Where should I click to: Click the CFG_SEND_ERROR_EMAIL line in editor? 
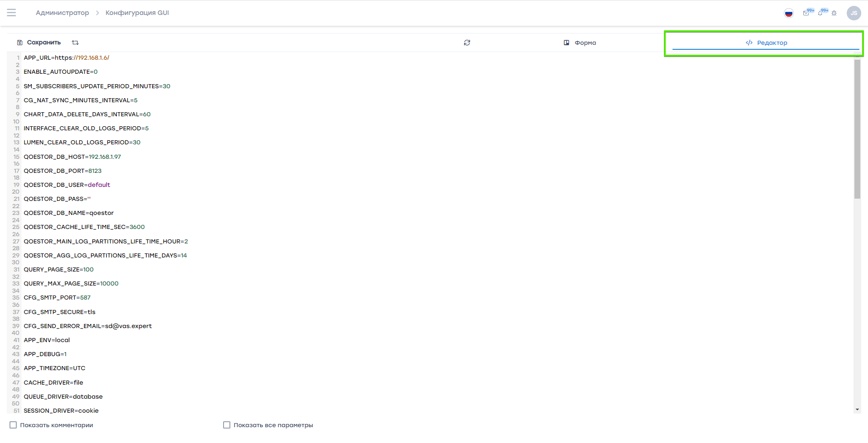88,326
